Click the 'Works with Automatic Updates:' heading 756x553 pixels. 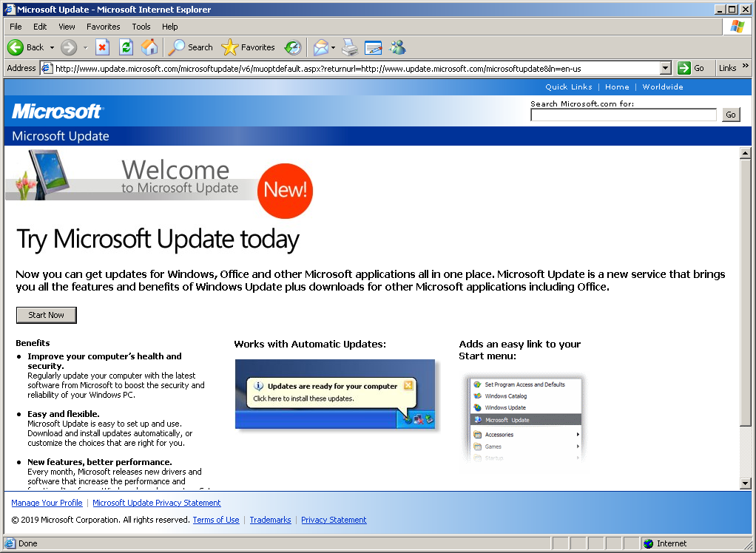pos(310,344)
